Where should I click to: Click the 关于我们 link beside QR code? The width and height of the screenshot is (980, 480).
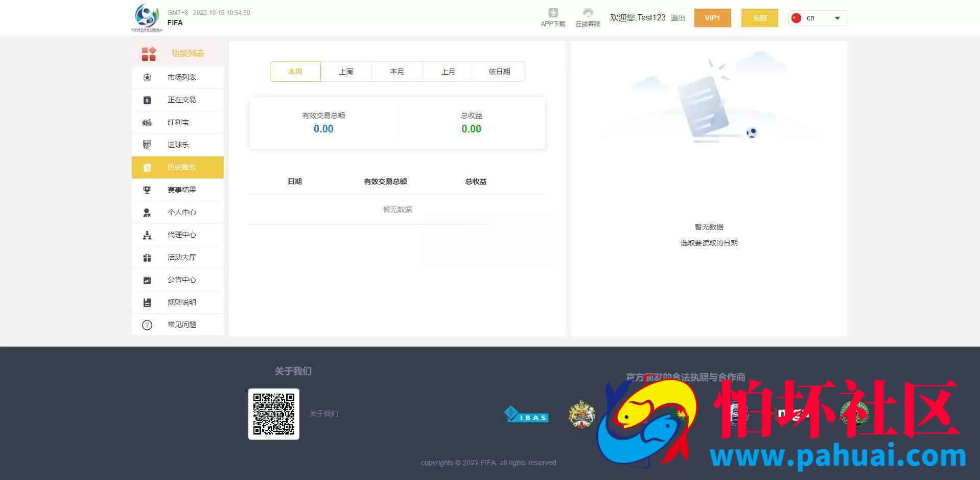pos(324,414)
